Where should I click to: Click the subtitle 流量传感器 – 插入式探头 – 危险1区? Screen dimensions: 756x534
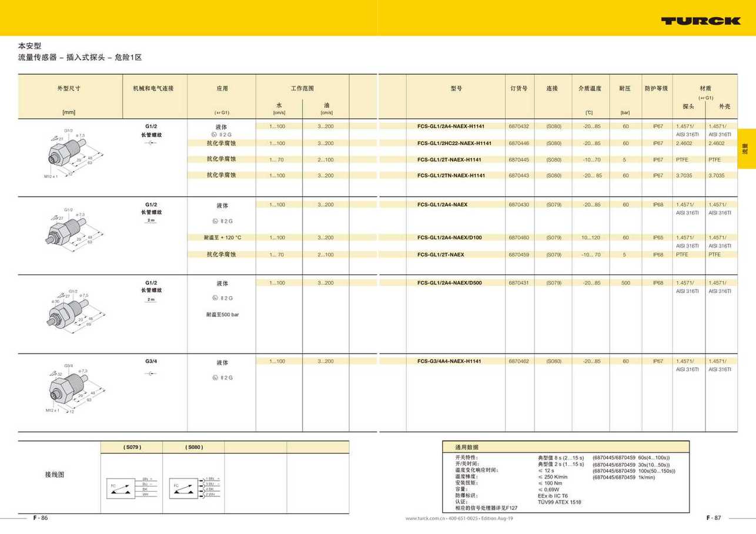pos(80,58)
